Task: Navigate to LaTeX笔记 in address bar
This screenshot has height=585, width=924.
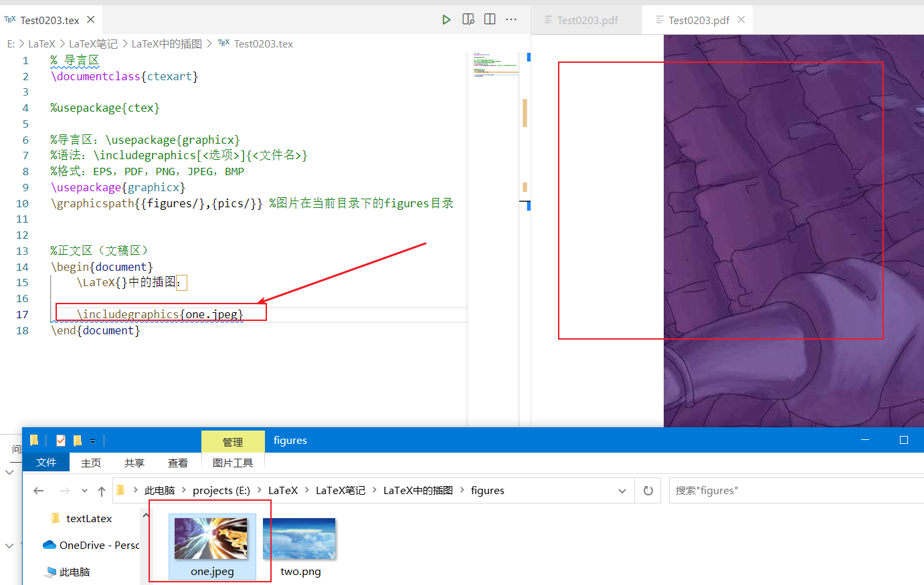Action: [341, 490]
